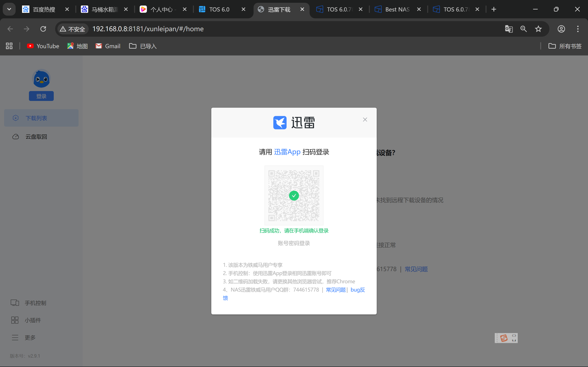
Task: Bookmark this page with star icon
Action: coord(538,29)
